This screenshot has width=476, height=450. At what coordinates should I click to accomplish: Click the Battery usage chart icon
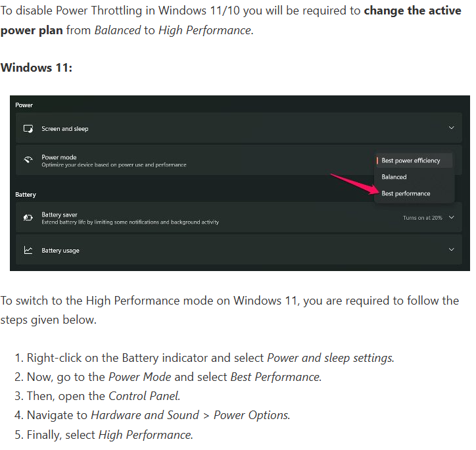28,250
